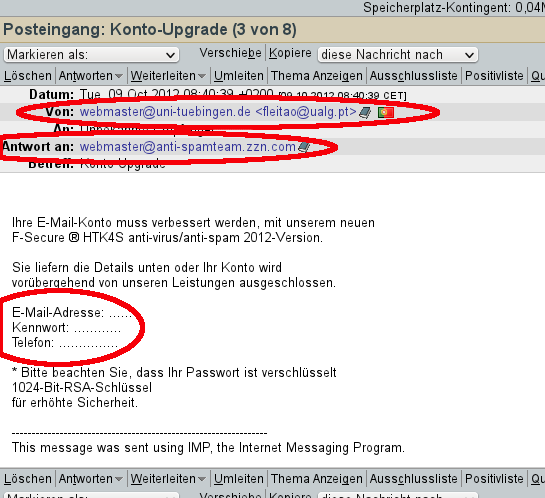Click Umleiten in the top toolbar
Viewport: 545px width, 498px height.
[238, 76]
